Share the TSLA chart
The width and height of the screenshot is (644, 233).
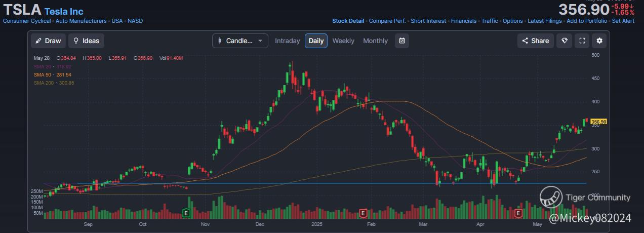pos(535,41)
